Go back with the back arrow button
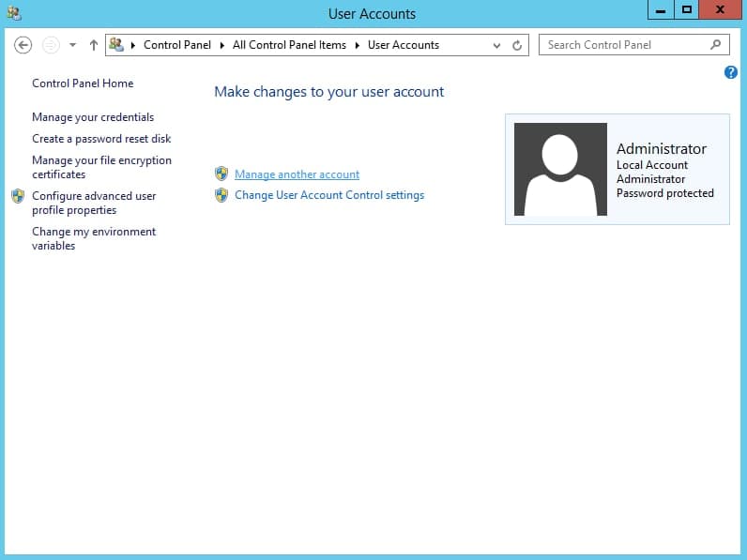Image resolution: width=747 pixels, height=560 pixels. pos(23,45)
